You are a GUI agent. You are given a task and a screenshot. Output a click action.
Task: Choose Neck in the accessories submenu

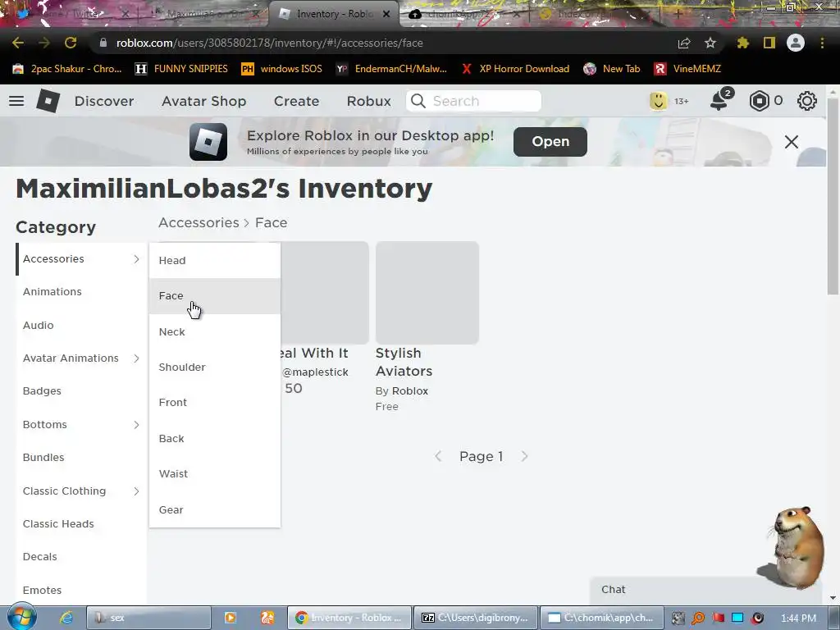tap(215, 332)
